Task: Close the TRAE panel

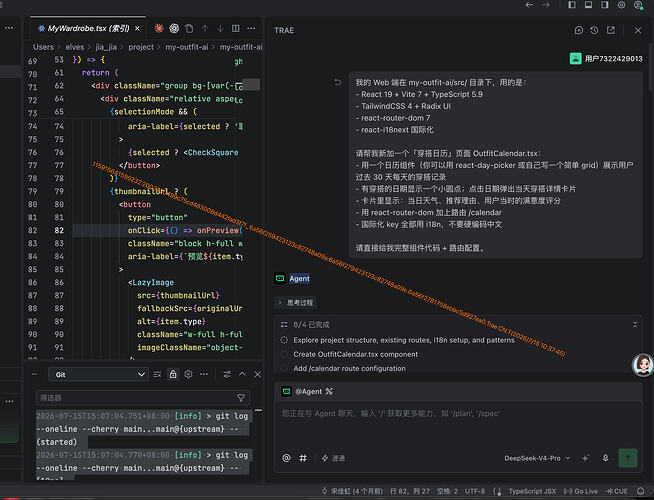Action: click(x=638, y=30)
